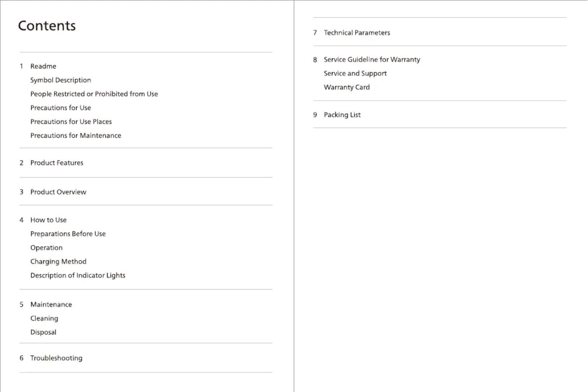588x392 pixels.
Task: Jump to Operation subsection
Action: (x=46, y=248)
